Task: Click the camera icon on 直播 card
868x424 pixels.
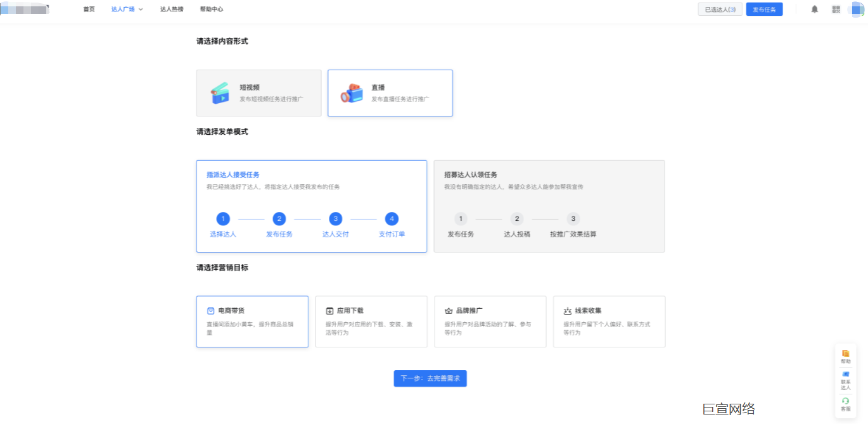Action: pos(353,93)
